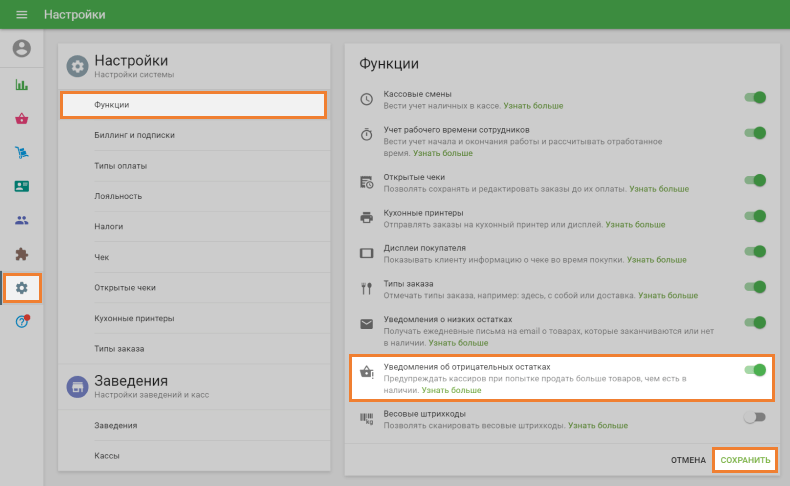Open the integrations puzzle piece icon
The image size is (790, 486).
pyautogui.click(x=22, y=255)
